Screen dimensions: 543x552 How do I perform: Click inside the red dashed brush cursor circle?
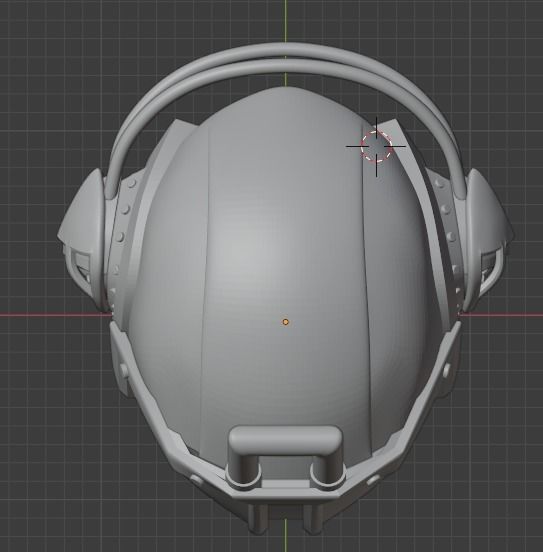point(376,146)
